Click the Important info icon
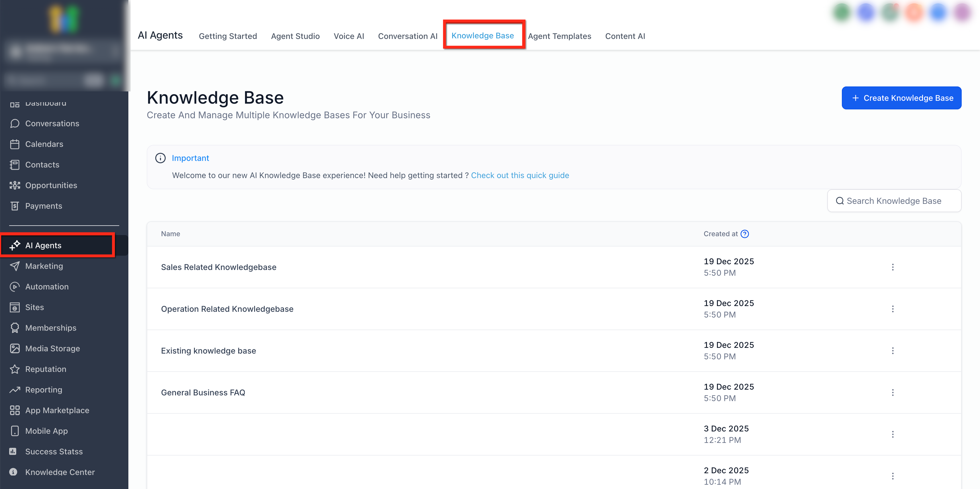The width and height of the screenshot is (980, 489). pyautogui.click(x=160, y=158)
